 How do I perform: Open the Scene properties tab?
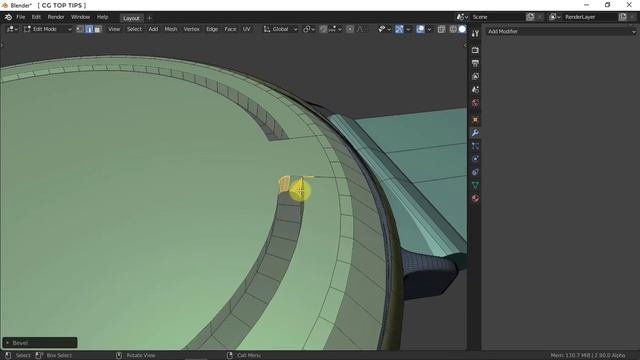click(x=475, y=89)
